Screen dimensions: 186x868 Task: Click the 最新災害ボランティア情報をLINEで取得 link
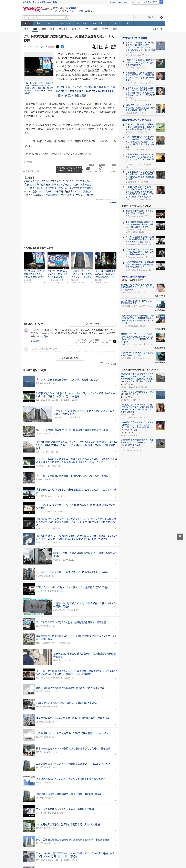(x=40, y=2)
